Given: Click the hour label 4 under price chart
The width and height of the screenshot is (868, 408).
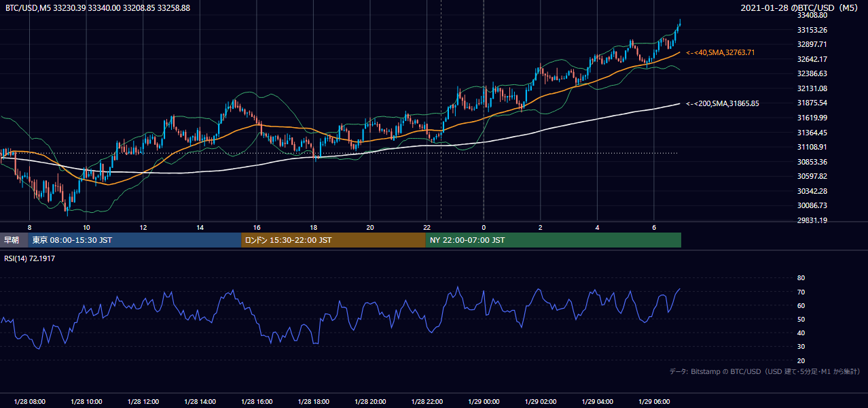Looking at the screenshot, I should tap(597, 227).
